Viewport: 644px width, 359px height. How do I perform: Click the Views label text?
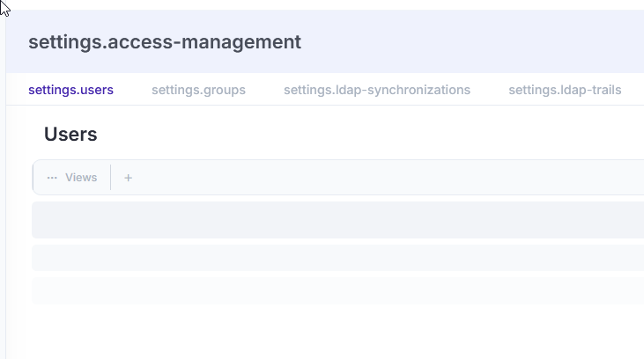[x=81, y=178]
